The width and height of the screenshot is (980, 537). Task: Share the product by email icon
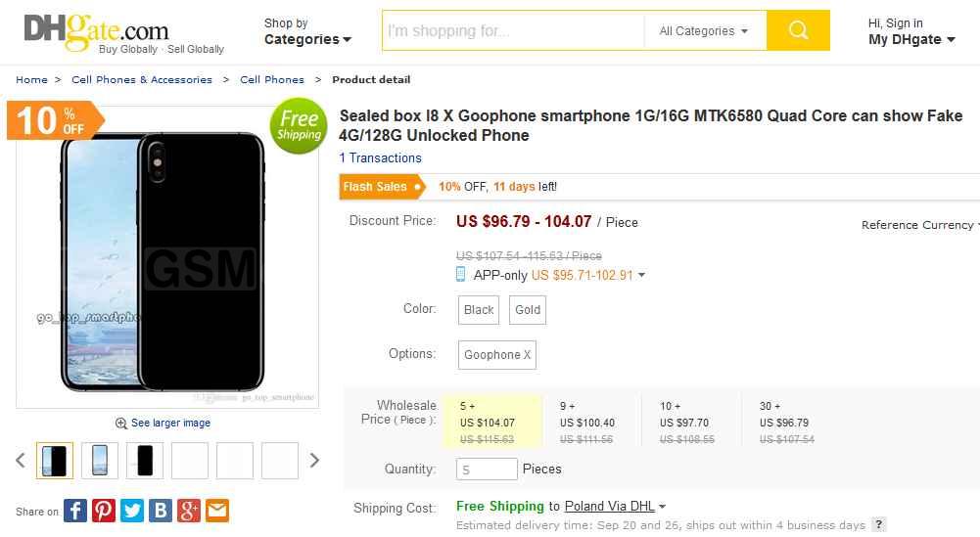[217, 510]
